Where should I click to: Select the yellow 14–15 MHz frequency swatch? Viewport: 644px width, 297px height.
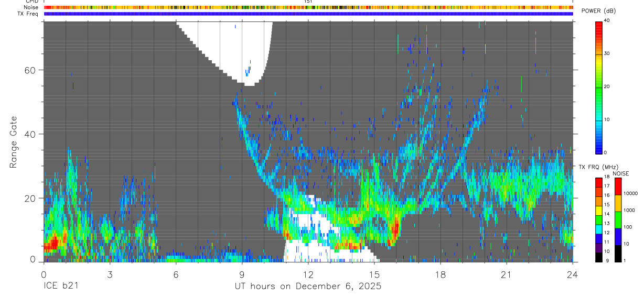[598, 211]
